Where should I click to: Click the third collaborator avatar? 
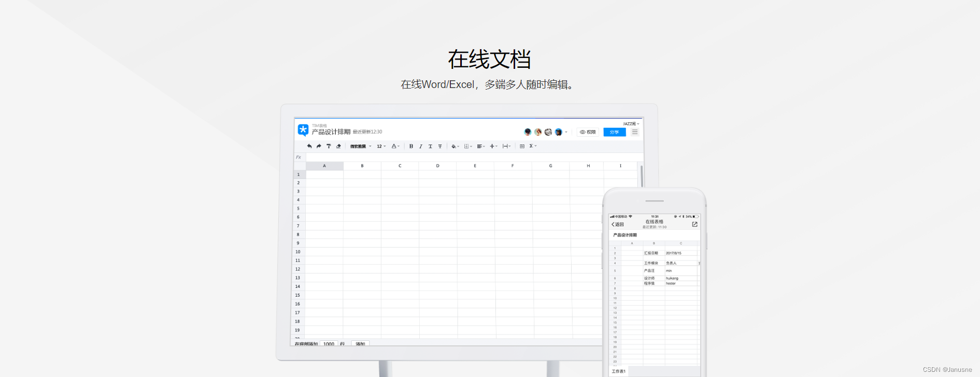click(x=548, y=132)
